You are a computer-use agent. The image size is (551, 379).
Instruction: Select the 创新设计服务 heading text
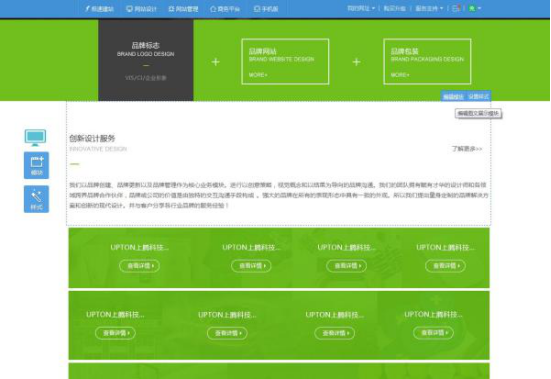click(92, 138)
